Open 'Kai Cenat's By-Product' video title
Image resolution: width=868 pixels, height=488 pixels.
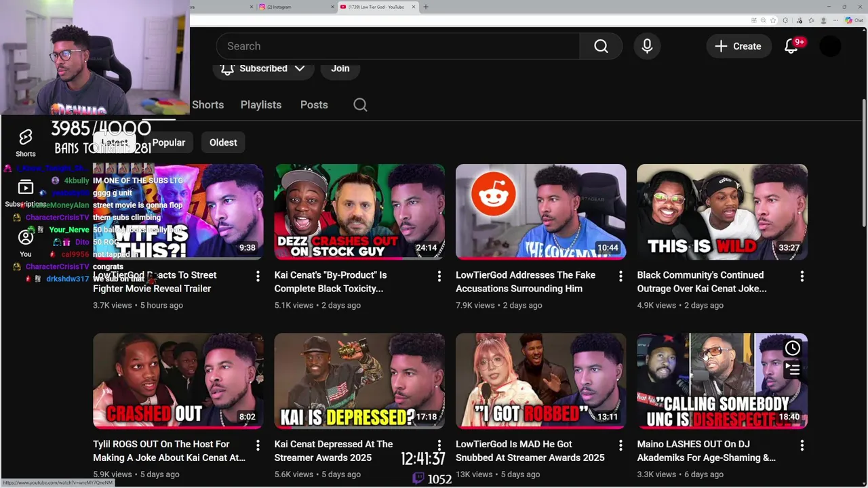(x=331, y=282)
